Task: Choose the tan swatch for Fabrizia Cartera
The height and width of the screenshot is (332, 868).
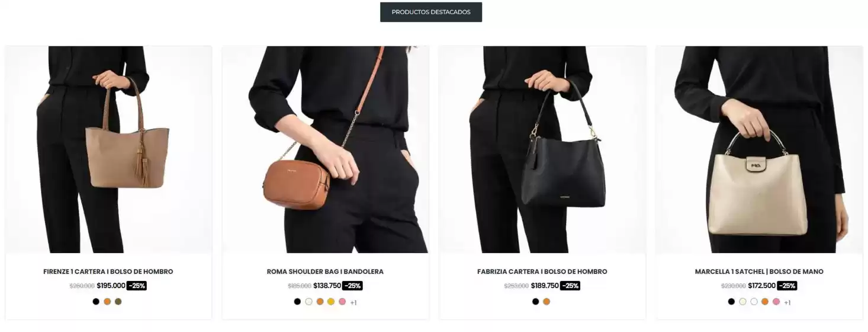Action: 546,302
